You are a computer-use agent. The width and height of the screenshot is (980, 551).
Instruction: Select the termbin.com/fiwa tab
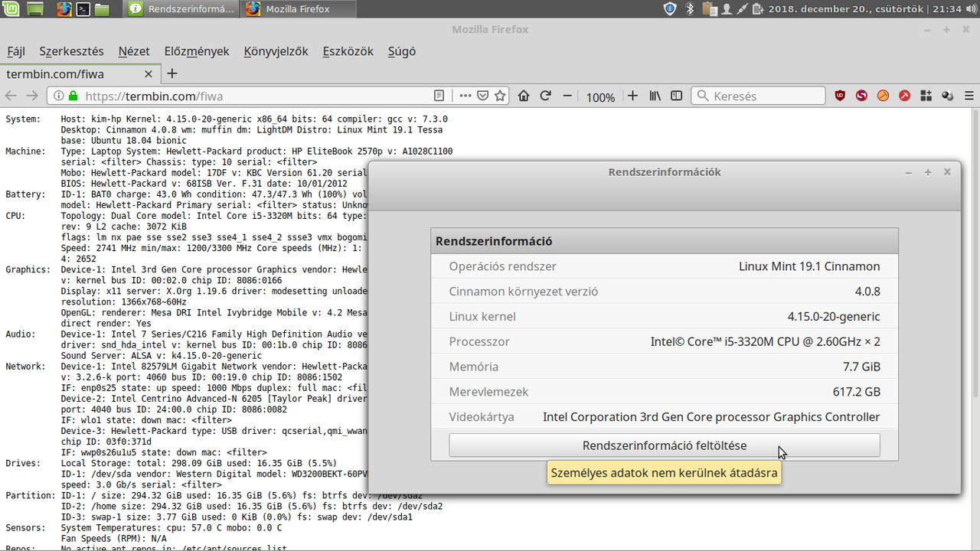tap(80, 73)
